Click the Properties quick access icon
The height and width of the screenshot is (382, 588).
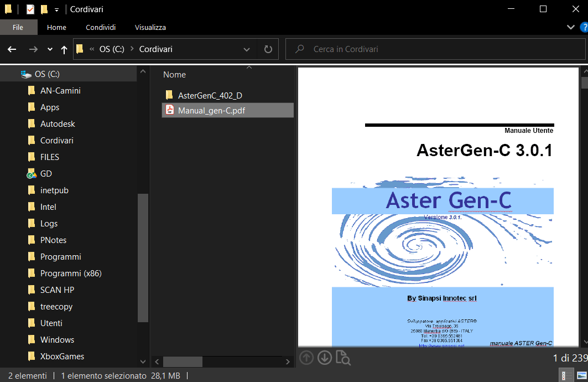coord(30,9)
